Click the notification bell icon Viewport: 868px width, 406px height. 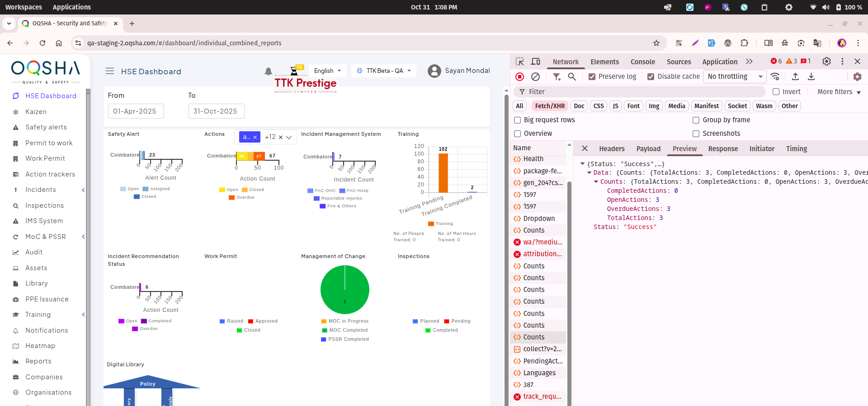coord(268,72)
